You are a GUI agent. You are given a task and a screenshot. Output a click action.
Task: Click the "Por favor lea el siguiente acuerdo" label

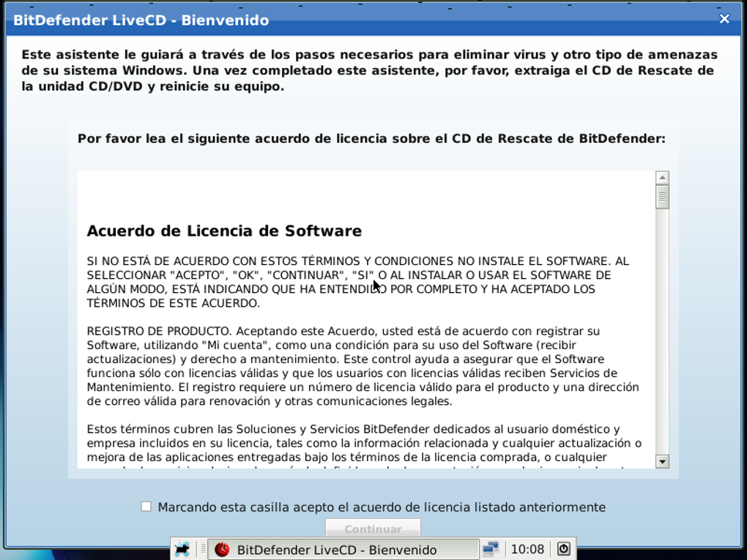click(371, 138)
